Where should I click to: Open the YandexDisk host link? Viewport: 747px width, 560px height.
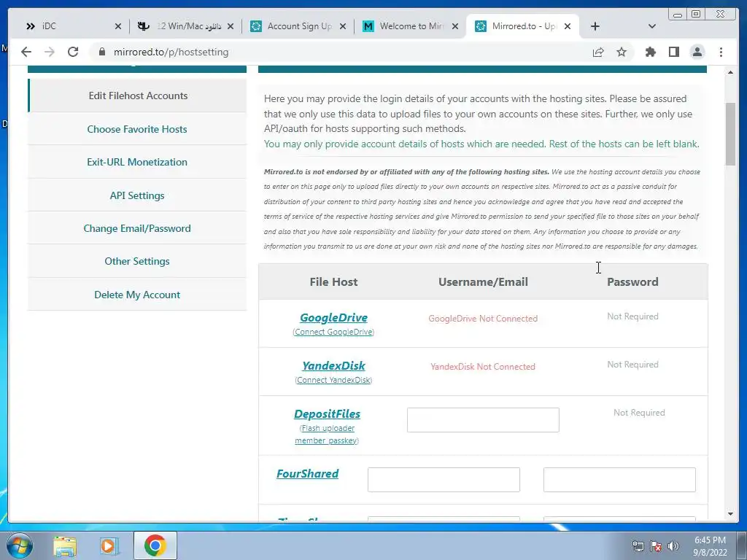[x=333, y=366]
